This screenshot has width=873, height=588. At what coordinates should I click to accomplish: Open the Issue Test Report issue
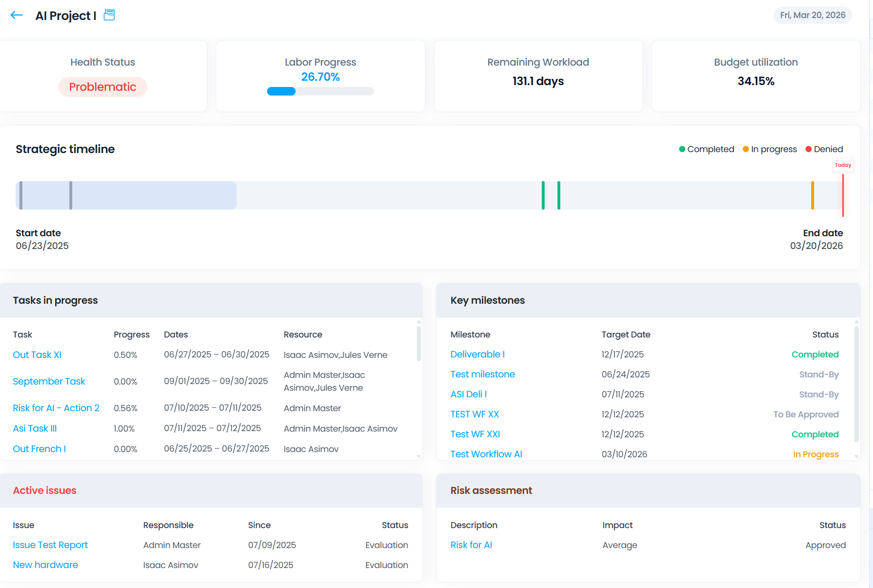pos(50,545)
